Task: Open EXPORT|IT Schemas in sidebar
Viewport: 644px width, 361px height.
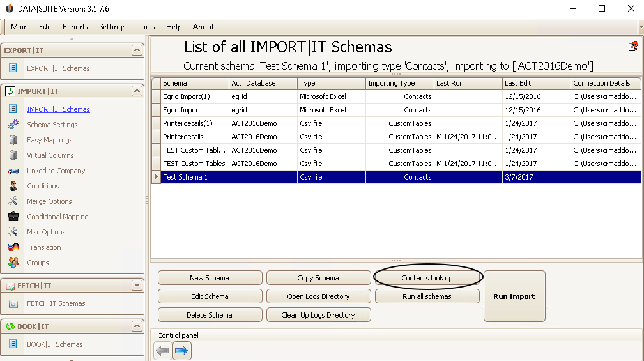Action: (x=58, y=68)
